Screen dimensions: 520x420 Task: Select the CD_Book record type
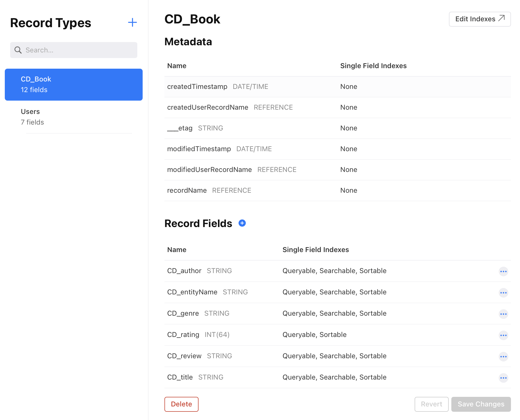pos(74,84)
